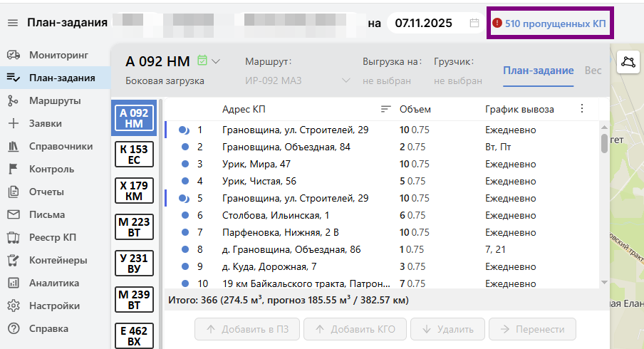Click the calendar icon in date field
Screen dimensions: 644x349
coord(474,23)
